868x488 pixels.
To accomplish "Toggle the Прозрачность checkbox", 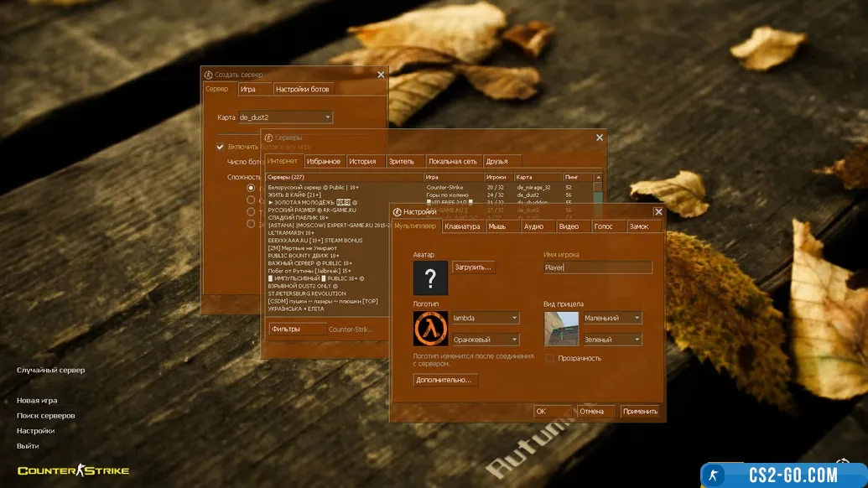I will (x=550, y=358).
